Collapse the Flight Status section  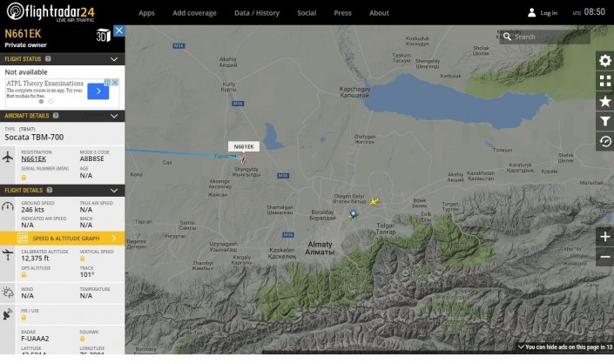tap(114, 59)
